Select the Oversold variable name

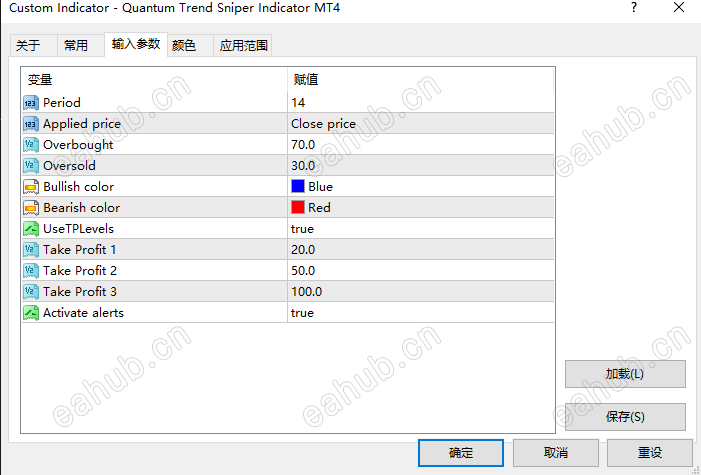[69, 166]
